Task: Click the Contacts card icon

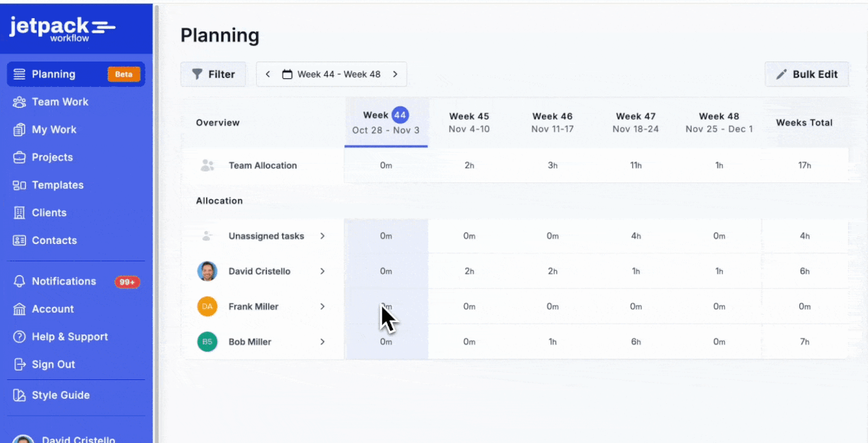Action: point(20,240)
